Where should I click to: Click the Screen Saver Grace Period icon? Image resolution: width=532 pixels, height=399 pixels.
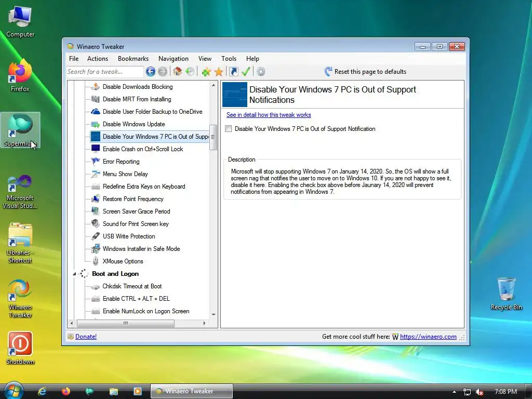(96, 211)
